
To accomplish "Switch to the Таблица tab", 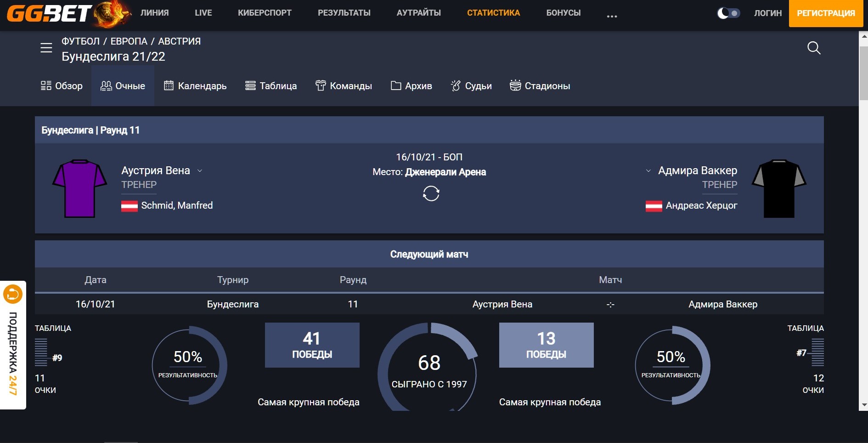I will coord(271,86).
